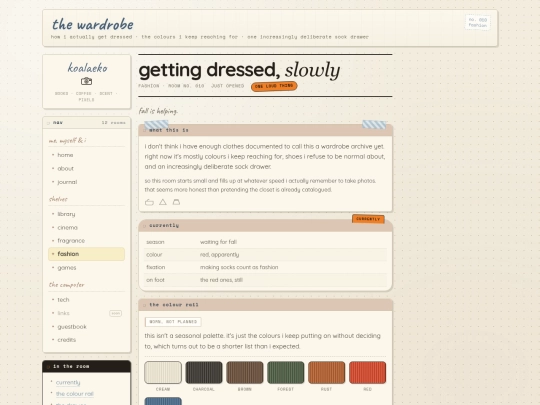Click the text the red ones, still
The image size is (540, 405).
pyautogui.click(x=221, y=280)
